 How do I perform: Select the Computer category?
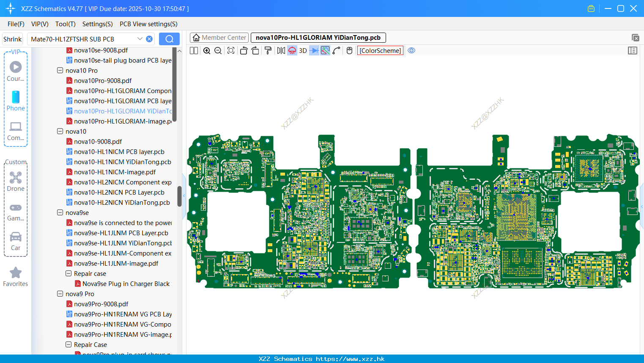(16, 131)
